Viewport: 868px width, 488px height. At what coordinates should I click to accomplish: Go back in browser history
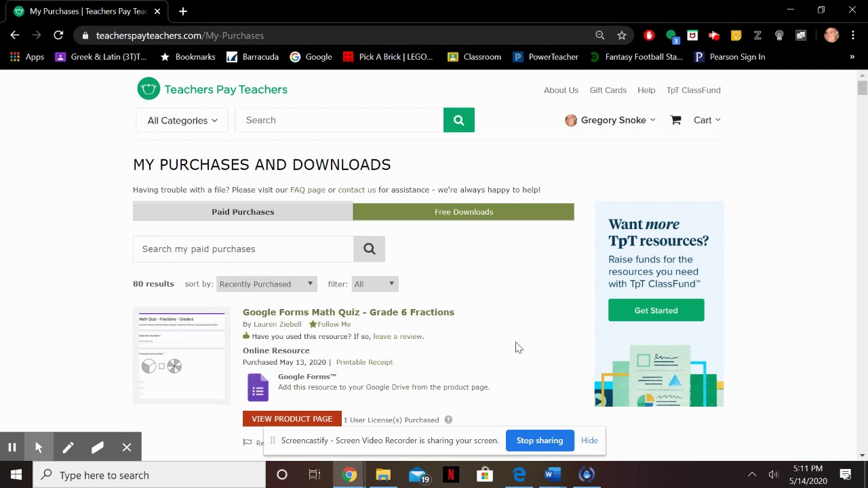pos(15,35)
